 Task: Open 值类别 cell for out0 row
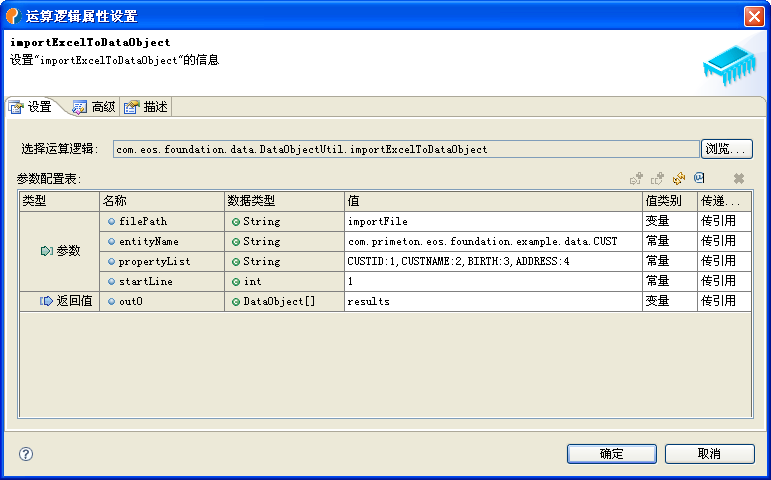pyautogui.click(x=668, y=301)
